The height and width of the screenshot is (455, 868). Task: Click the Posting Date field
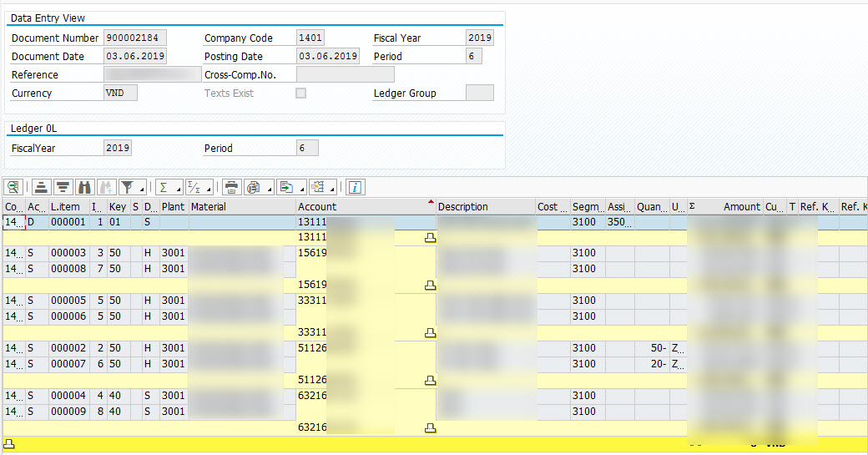(328, 57)
